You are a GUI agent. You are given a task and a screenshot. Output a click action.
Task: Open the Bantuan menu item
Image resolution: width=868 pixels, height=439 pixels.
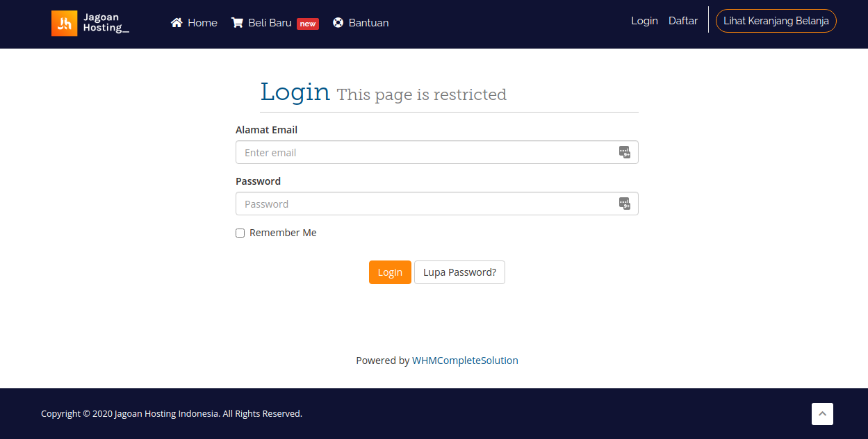click(x=361, y=23)
